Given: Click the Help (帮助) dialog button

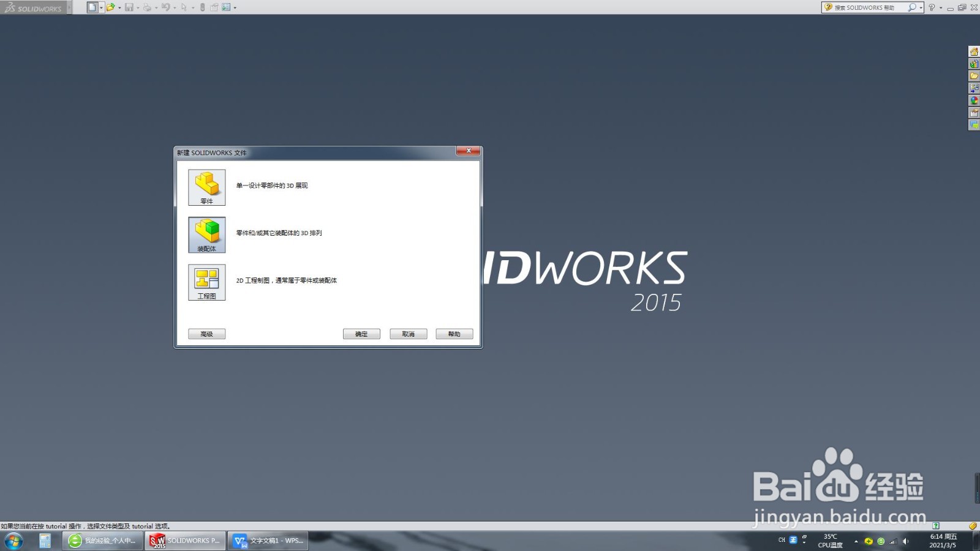Looking at the screenshot, I should (x=454, y=334).
